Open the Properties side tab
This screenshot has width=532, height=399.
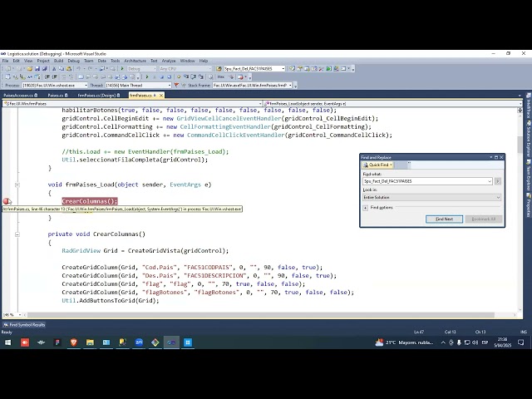(x=529, y=205)
